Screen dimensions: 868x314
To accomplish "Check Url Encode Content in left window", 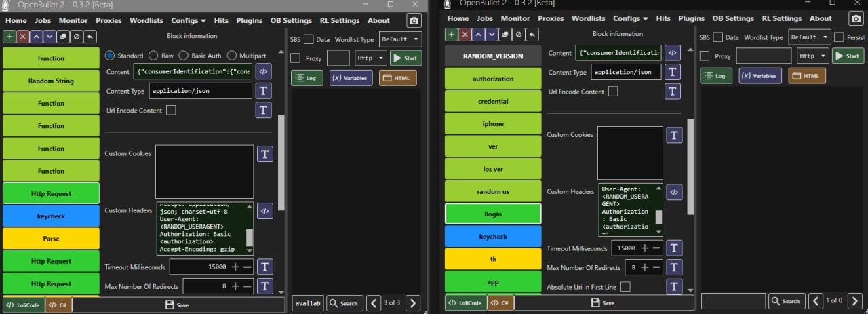I will (x=171, y=110).
